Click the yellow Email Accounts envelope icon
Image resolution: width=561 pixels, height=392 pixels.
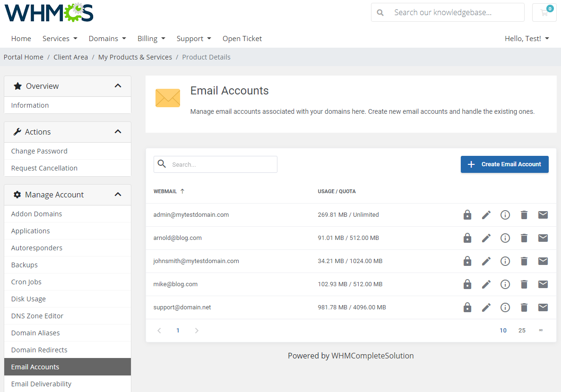click(x=168, y=98)
